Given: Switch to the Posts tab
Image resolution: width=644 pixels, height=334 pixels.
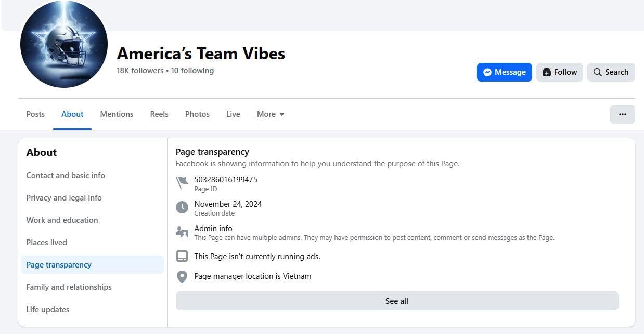Looking at the screenshot, I should (x=35, y=114).
